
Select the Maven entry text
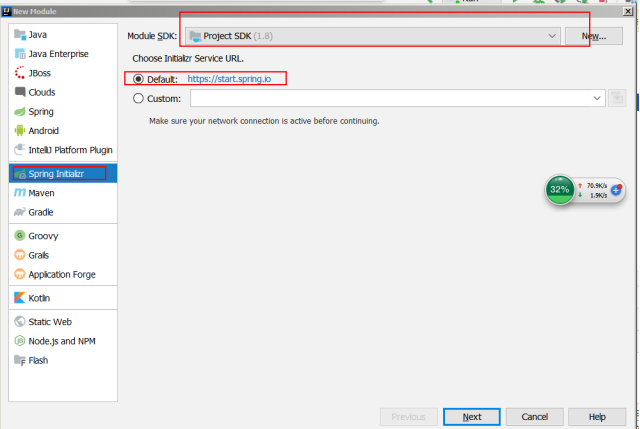tap(41, 193)
